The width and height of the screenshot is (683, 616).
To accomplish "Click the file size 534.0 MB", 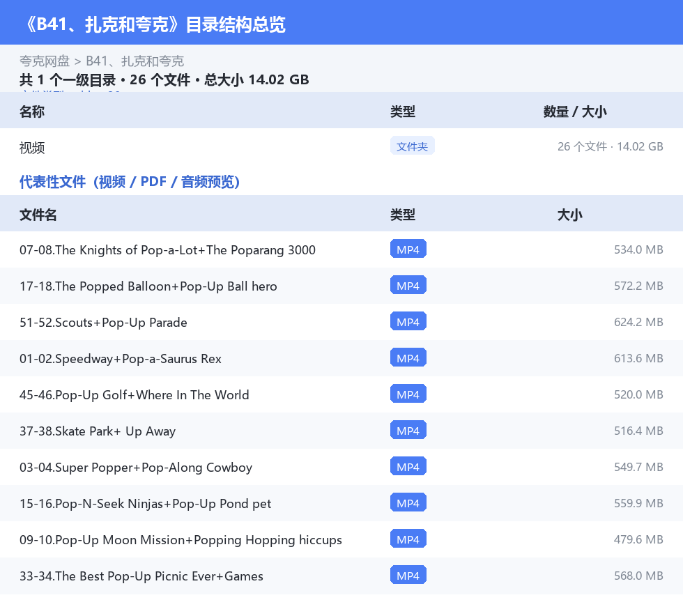I will point(638,249).
